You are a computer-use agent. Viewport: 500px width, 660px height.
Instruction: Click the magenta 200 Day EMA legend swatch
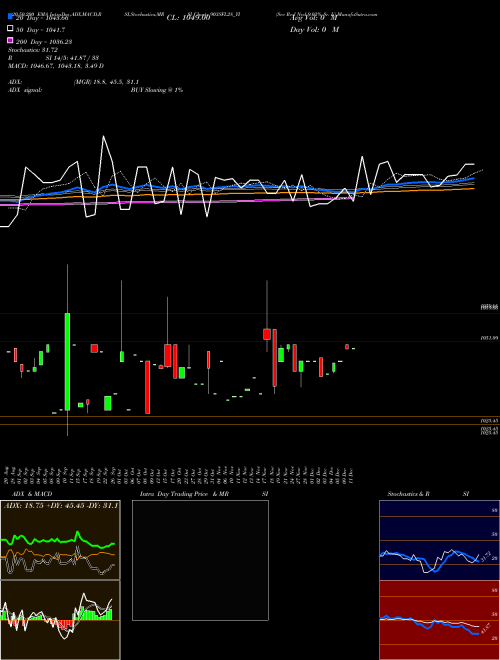pos(10,40)
